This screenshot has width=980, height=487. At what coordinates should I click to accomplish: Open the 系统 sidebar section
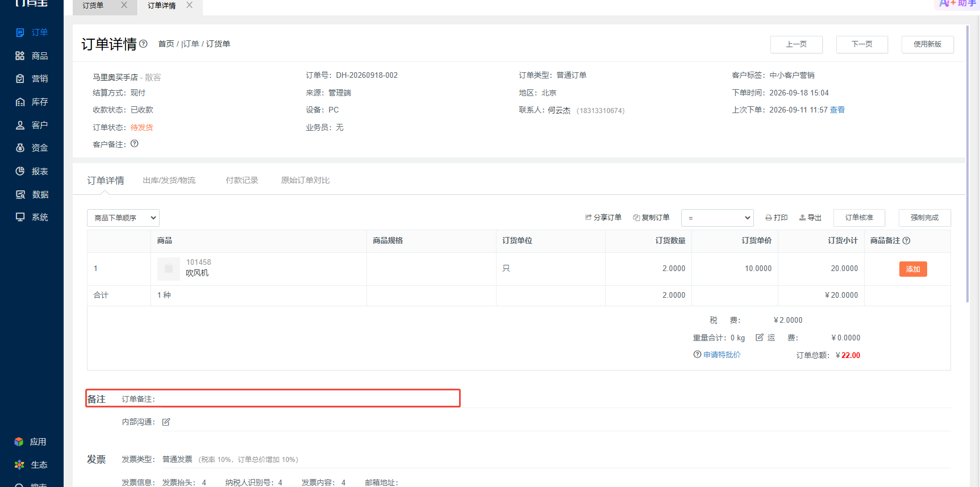[x=32, y=217]
